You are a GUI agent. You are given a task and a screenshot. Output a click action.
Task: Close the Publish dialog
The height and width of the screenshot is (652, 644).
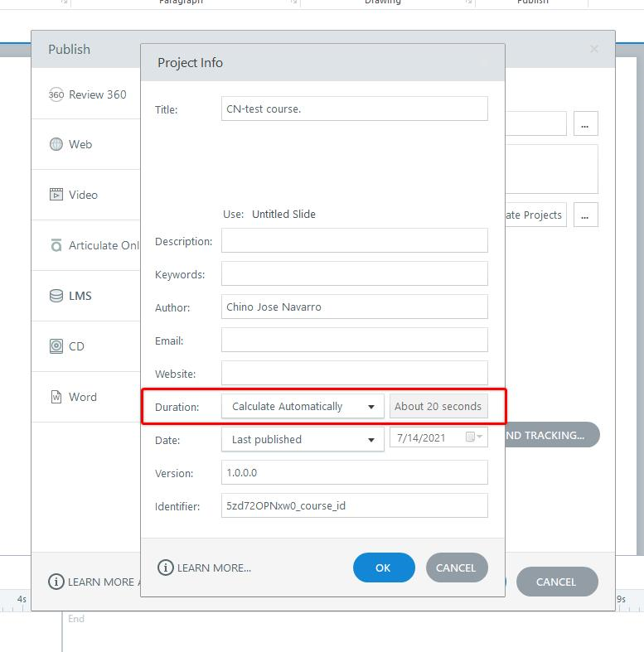[x=594, y=49]
